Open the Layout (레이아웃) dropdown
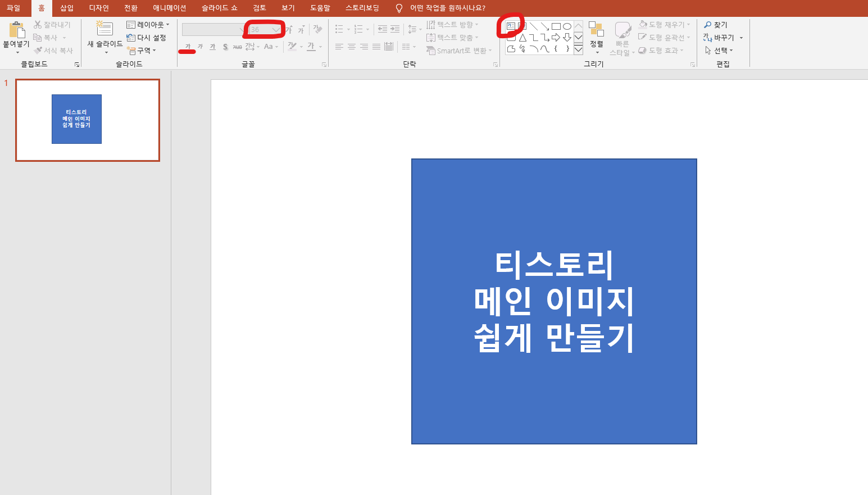 click(x=148, y=25)
